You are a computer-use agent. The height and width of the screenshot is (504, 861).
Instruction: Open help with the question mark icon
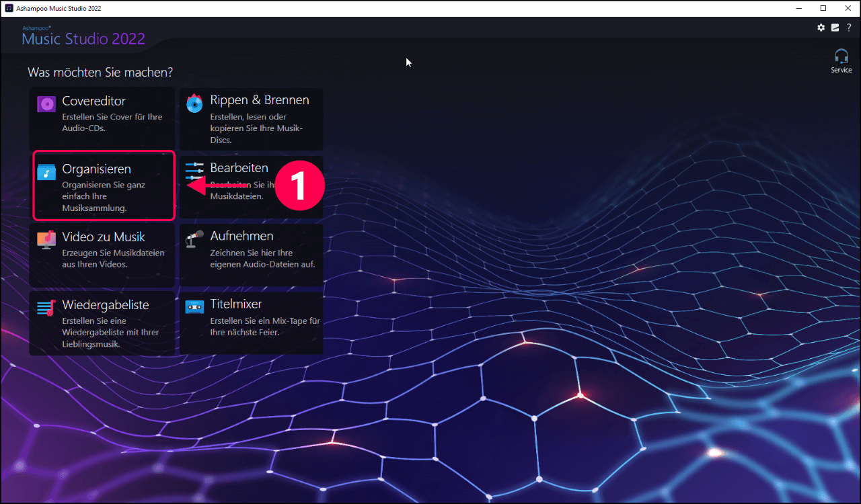pyautogui.click(x=849, y=28)
